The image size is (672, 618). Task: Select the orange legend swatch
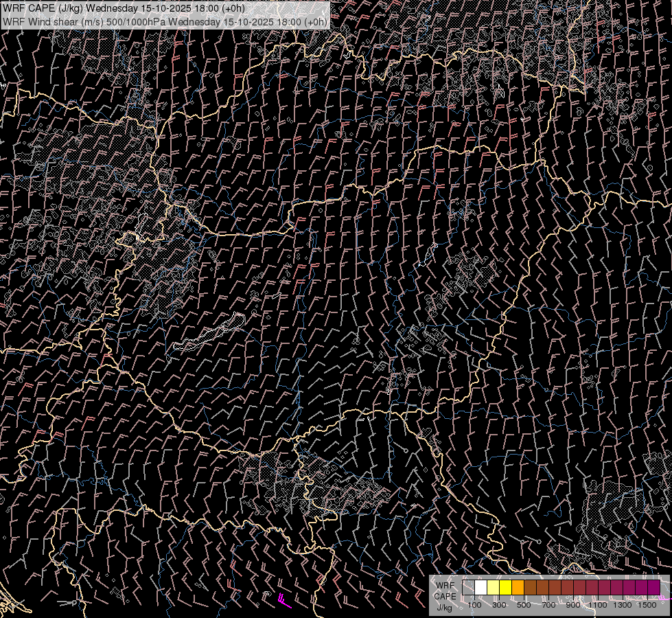tap(518, 588)
